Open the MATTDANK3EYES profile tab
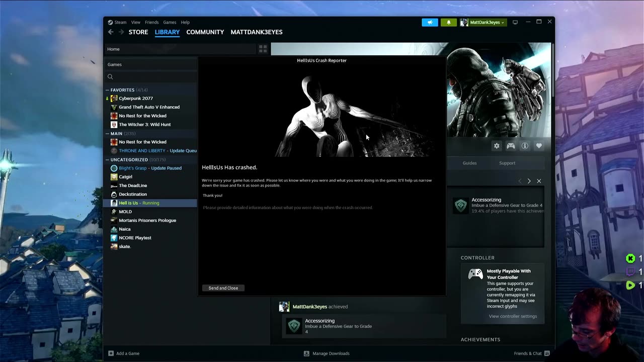The image size is (644, 362). coord(257,32)
